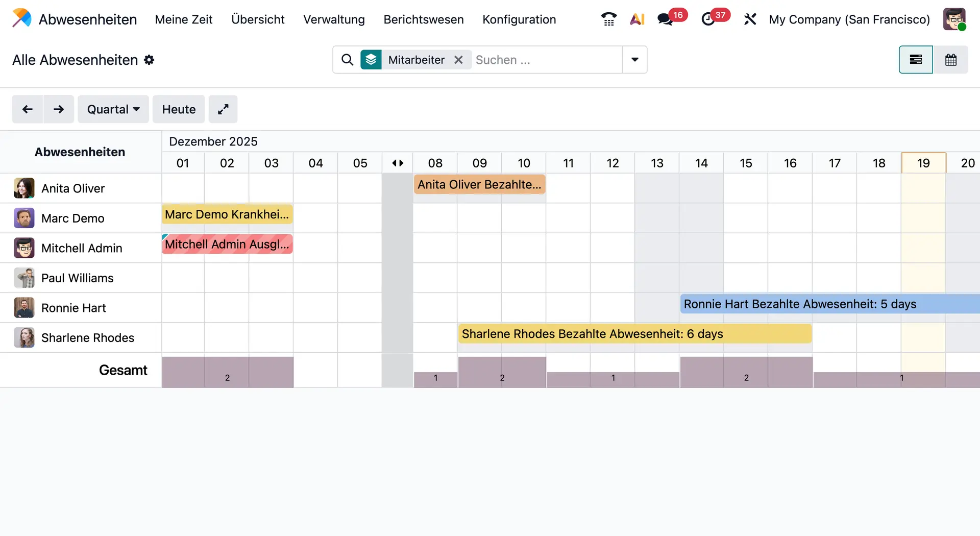Open the Berichtswesen menu
980x536 pixels.
pos(424,19)
